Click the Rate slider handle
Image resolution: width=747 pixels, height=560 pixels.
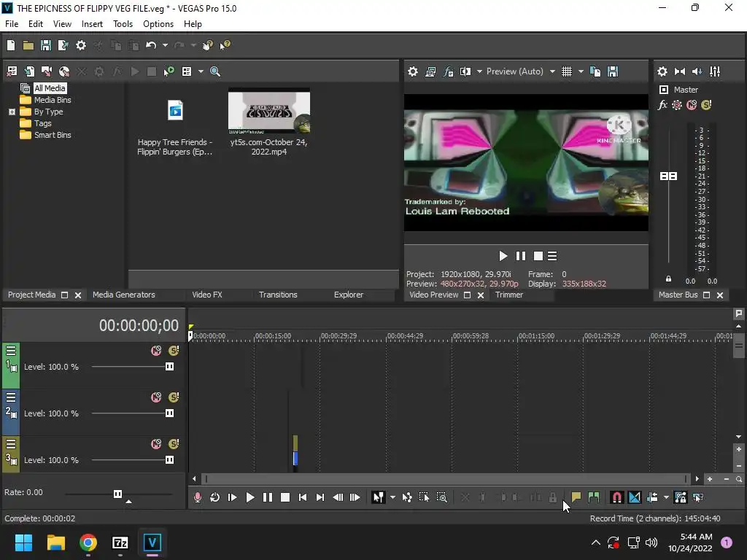click(117, 494)
